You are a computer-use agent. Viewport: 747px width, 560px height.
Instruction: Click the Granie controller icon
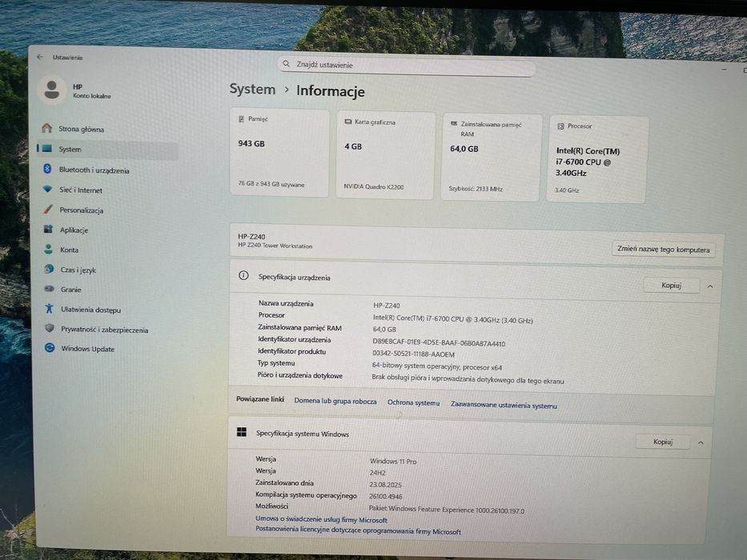tap(49, 289)
